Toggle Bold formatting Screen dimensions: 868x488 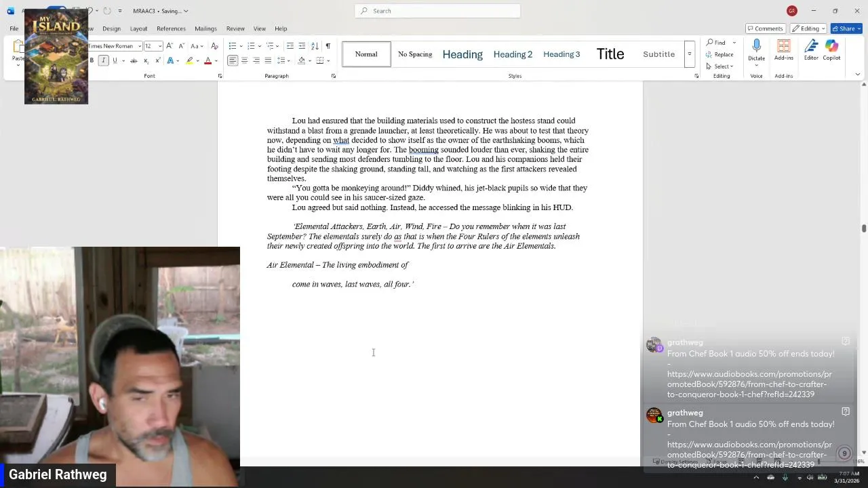(92, 60)
